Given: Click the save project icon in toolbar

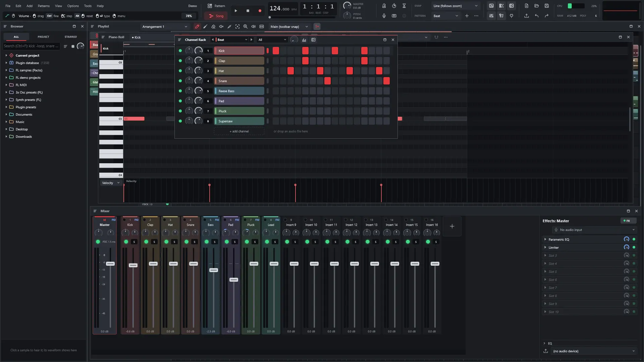Looking at the screenshot, I should click(547, 6).
